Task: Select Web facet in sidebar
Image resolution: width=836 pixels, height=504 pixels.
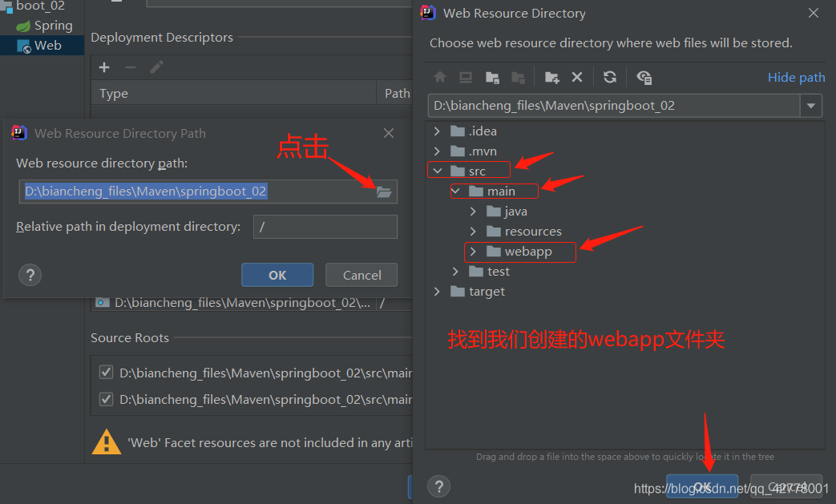Action: pos(42,46)
